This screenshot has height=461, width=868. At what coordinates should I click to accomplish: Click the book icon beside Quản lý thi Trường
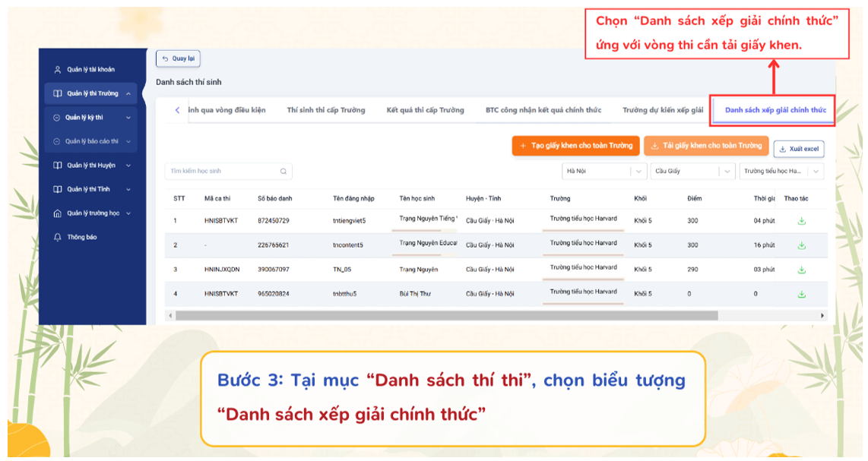58,93
